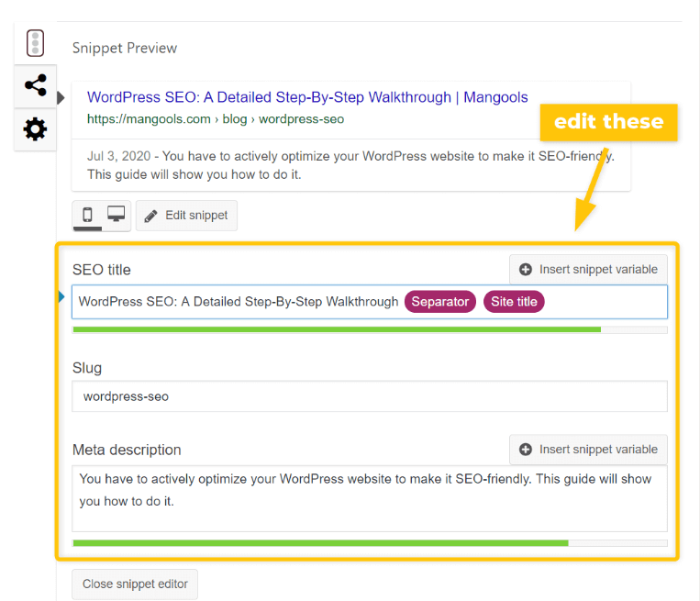This screenshot has height=601, width=700.
Task: Click the Slug label
Action: (x=87, y=368)
